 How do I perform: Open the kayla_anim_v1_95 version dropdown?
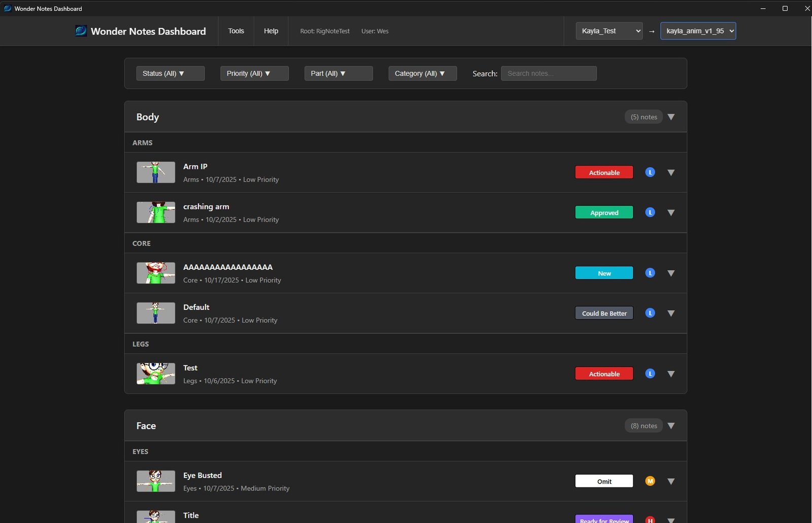[x=697, y=30]
